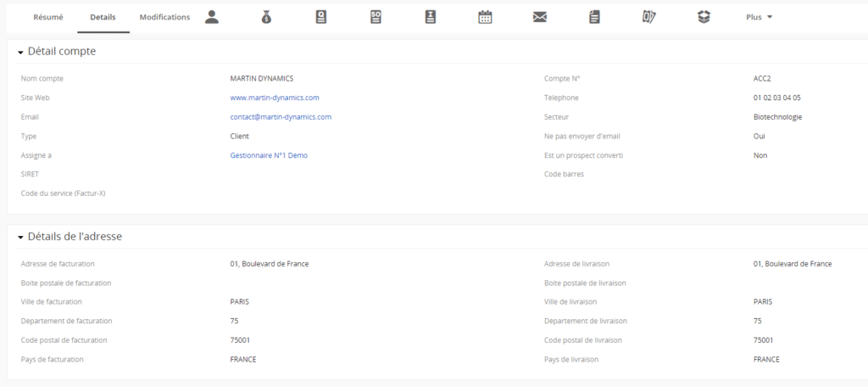The height and width of the screenshot is (387, 868).
Task: Open assigned user Gestionnaire N°1 Demo
Action: click(x=269, y=155)
